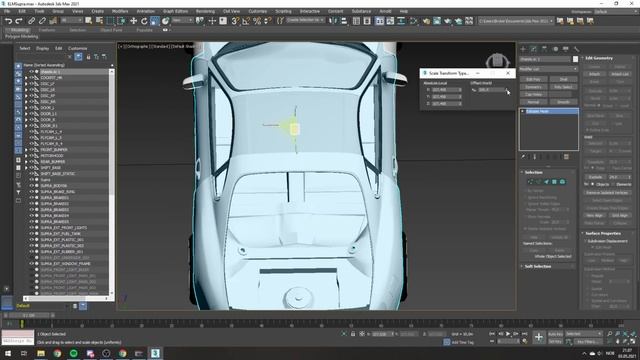This screenshot has height=360, width=640.
Task: Select Element sub-object level in Selection rollout
Action: tap(562, 182)
